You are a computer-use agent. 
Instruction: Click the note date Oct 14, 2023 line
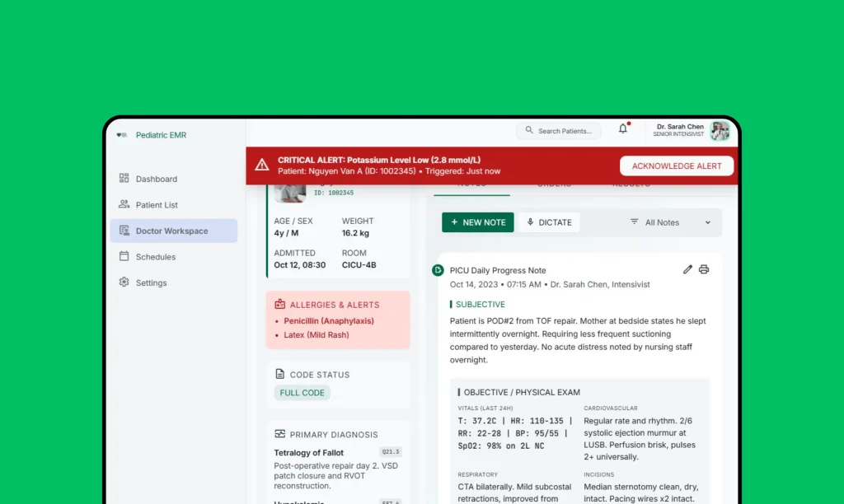[x=550, y=285]
